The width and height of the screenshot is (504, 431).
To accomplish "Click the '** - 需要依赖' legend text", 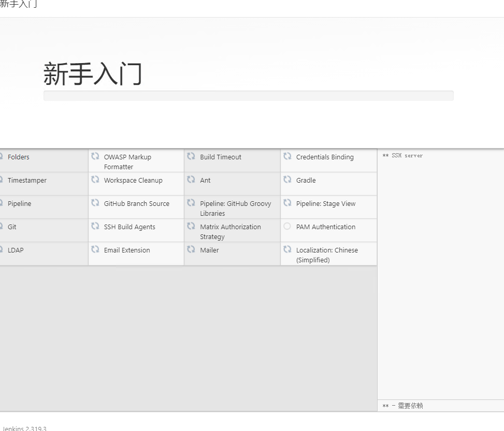I will pyautogui.click(x=403, y=406).
